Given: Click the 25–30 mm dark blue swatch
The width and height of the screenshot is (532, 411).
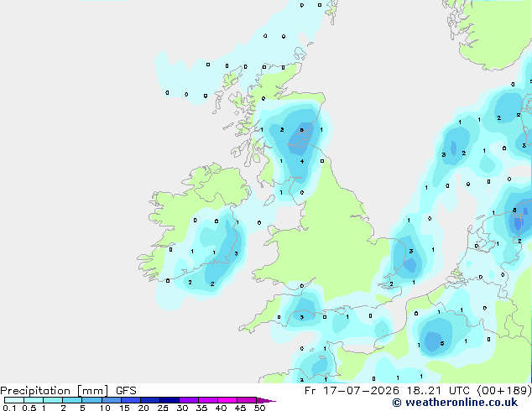Looking at the screenshot, I should click(x=170, y=400).
